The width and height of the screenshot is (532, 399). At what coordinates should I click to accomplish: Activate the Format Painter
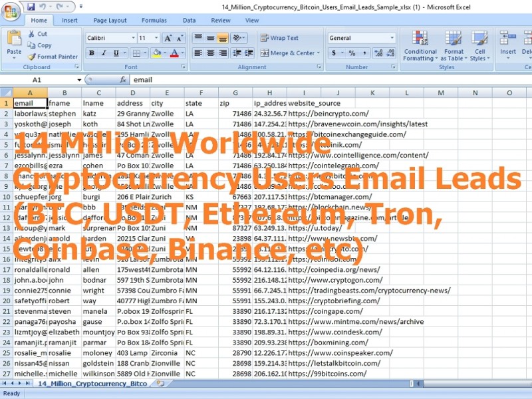tap(53, 57)
